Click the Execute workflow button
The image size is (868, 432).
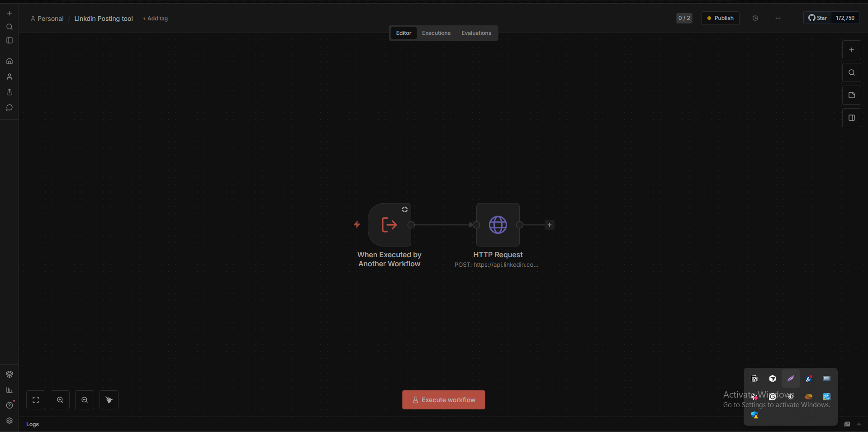tap(443, 400)
